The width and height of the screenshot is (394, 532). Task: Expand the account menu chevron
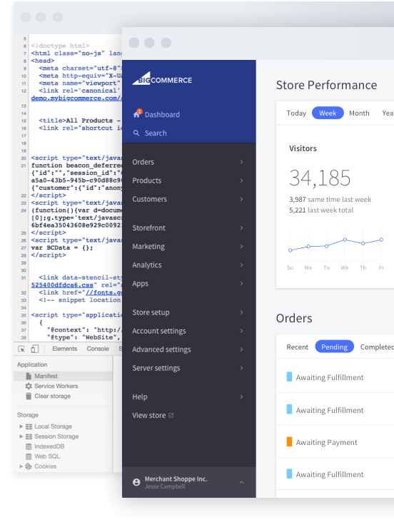[241, 482]
